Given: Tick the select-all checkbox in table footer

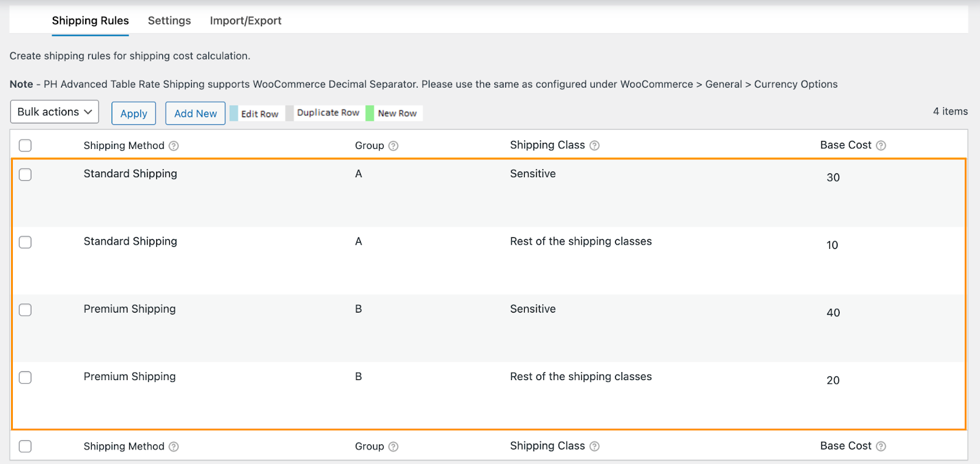Looking at the screenshot, I should click(25, 446).
